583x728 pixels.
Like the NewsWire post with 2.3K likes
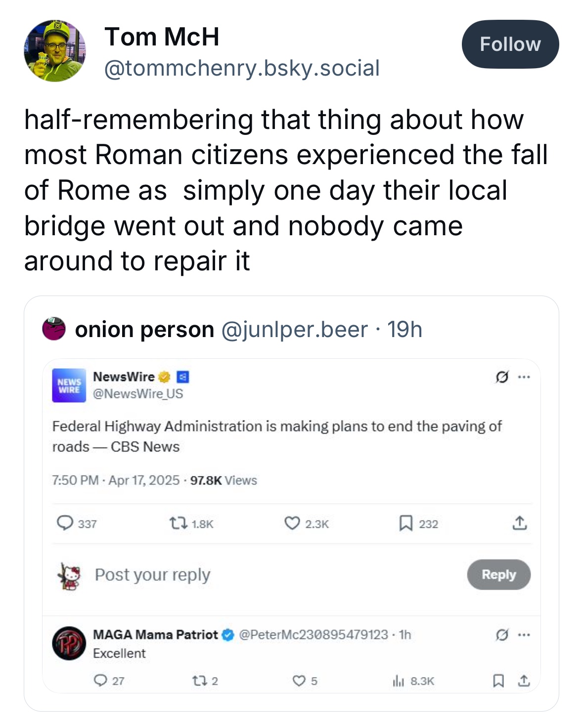(x=292, y=523)
